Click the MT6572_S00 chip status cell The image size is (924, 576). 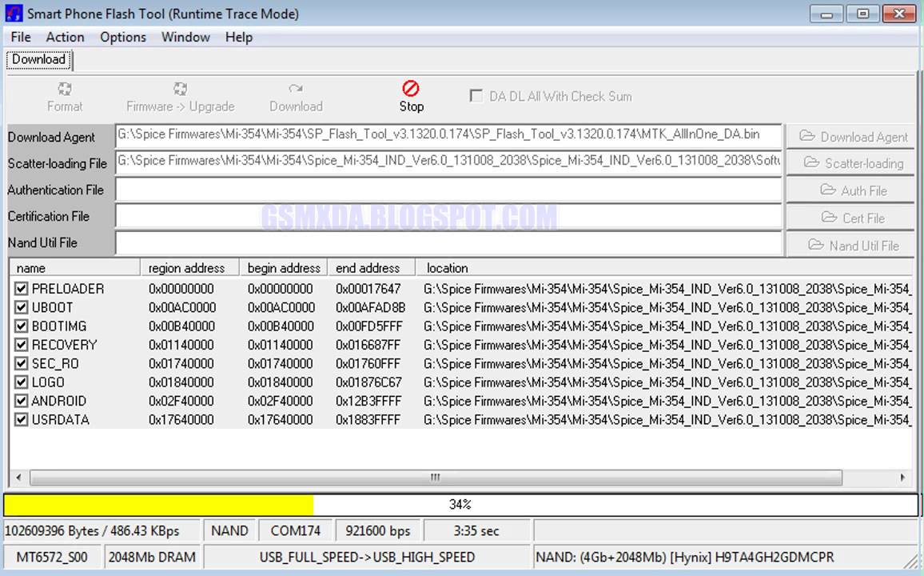[x=53, y=557]
